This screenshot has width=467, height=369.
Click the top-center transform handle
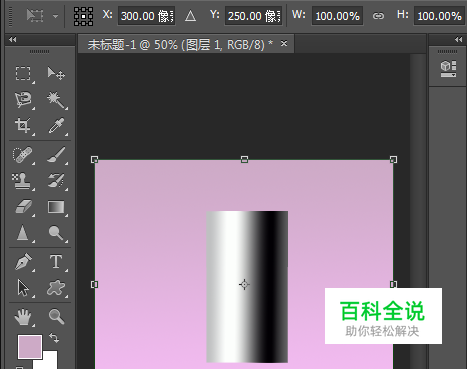pos(244,159)
